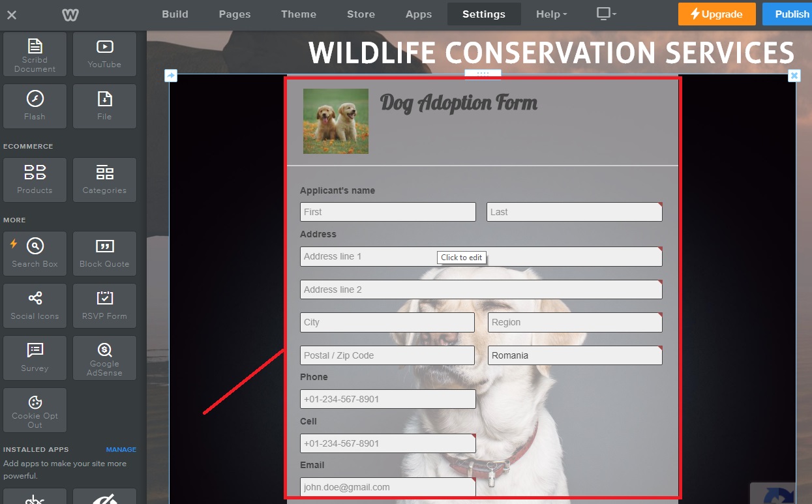This screenshot has width=812, height=504.
Task: Choose the Flash element
Action: 35,106
